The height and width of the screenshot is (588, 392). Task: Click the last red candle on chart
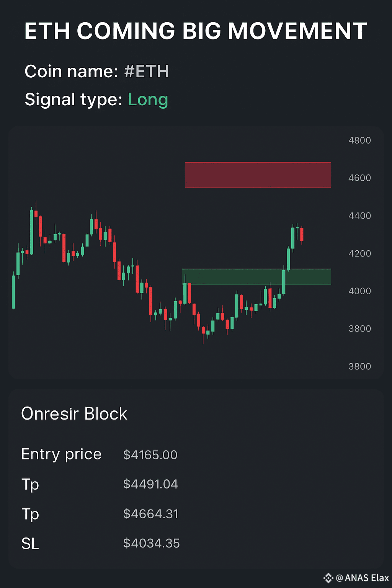(x=302, y=234)
